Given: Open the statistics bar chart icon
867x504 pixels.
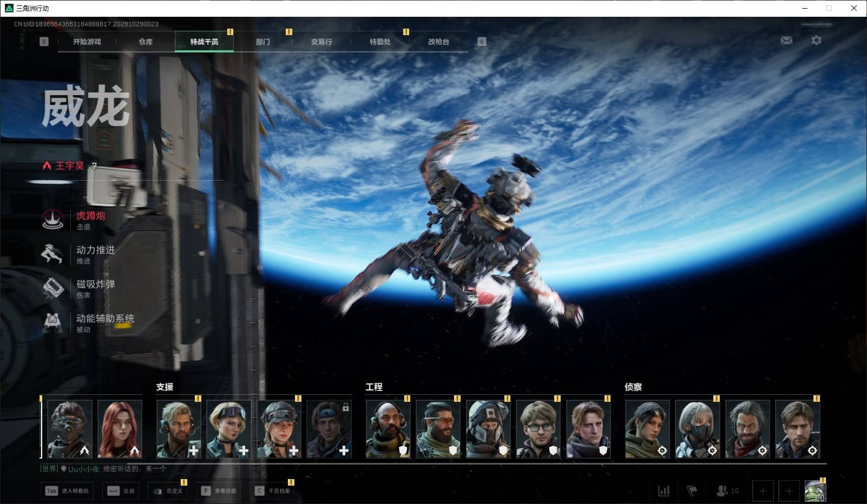Looking at the screenshot, I should [664, 490].
